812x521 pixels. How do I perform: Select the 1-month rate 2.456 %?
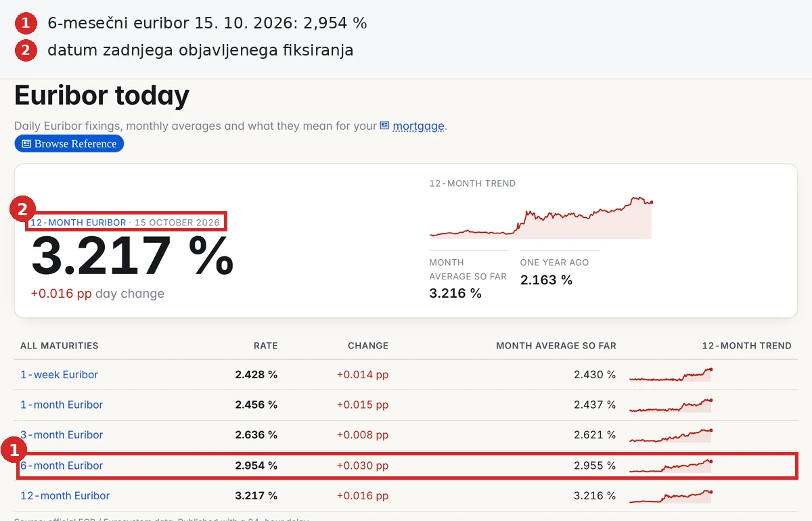point(256,405)
